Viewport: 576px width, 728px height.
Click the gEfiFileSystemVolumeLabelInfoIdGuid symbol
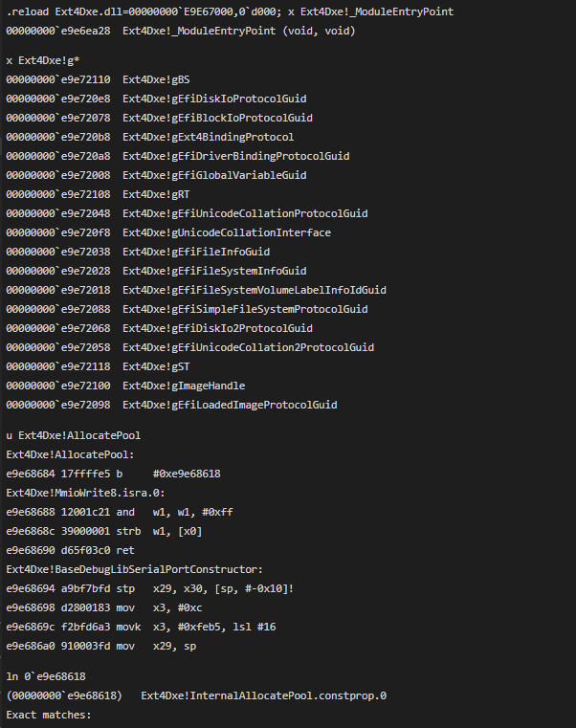click(255, 290)
